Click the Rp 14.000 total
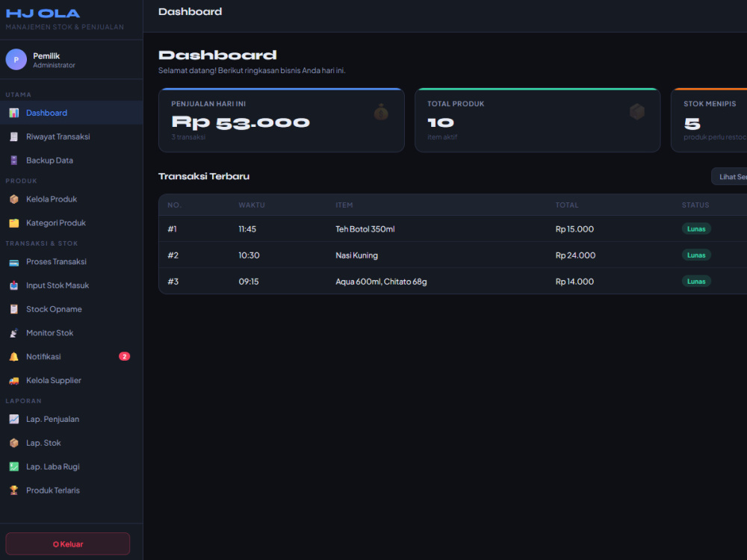Image resolution: width=747 pixels, height=560 pixels. 574,281
